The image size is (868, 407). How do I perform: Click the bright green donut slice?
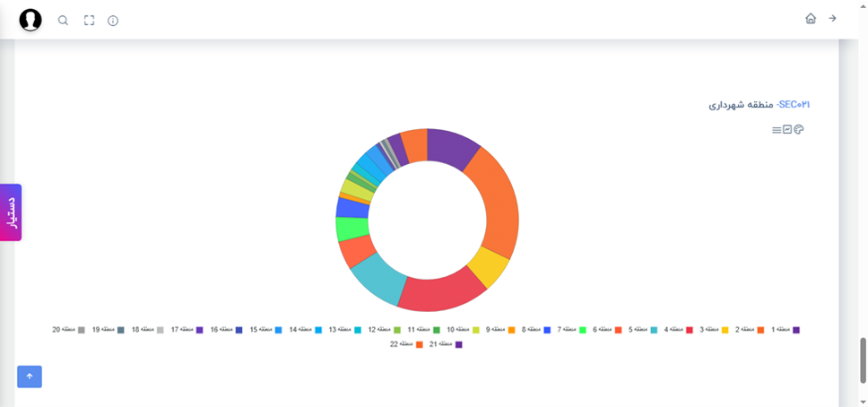[x=352, y=229]
